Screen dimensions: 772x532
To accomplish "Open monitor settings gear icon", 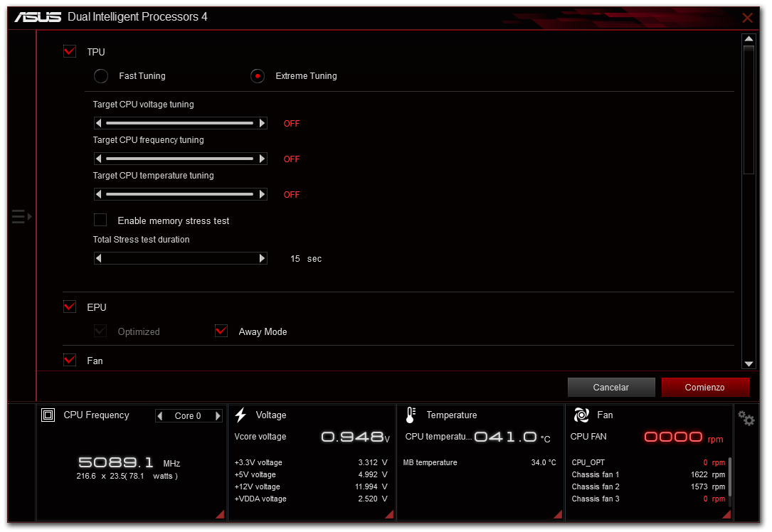I will (x=746, y=418).
